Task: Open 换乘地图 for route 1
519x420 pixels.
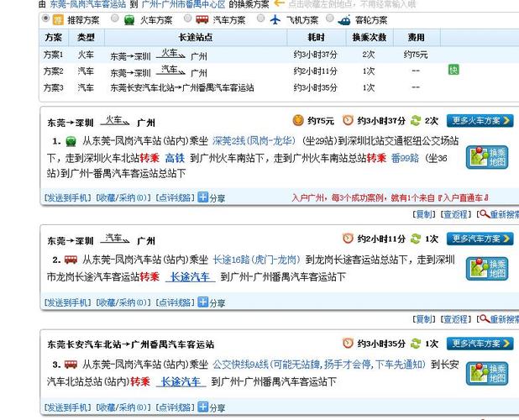Action: 487,157
